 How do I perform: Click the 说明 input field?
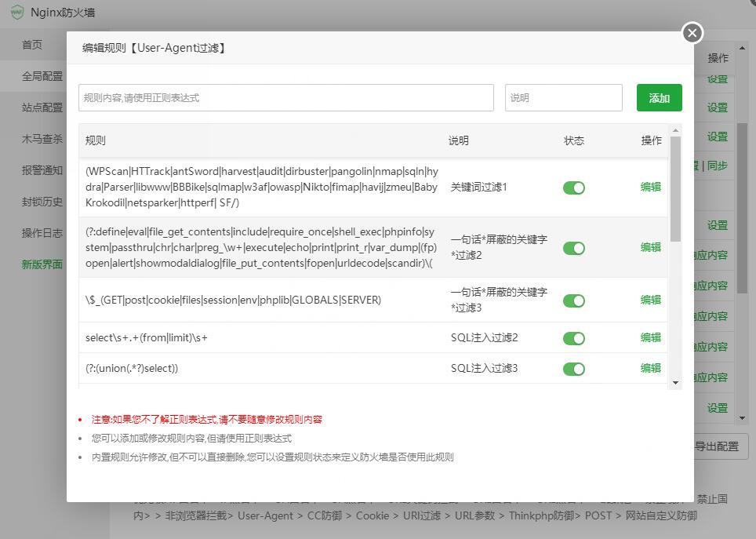tap(563, 97)
